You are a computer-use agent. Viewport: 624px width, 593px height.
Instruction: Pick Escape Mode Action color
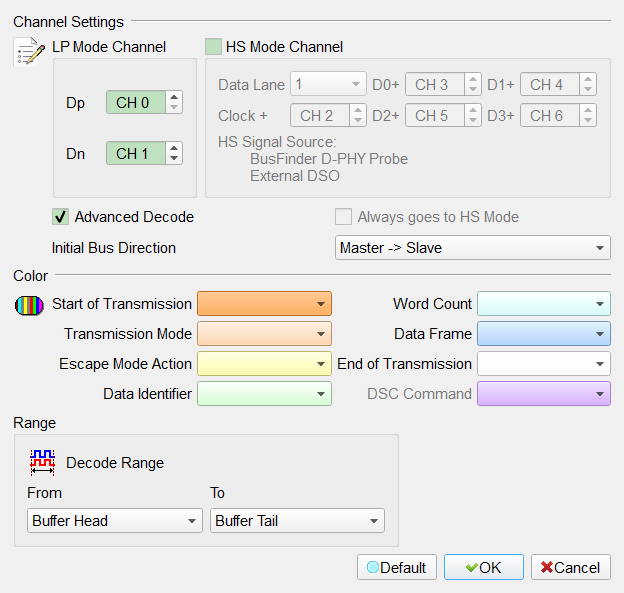[264, 363]
